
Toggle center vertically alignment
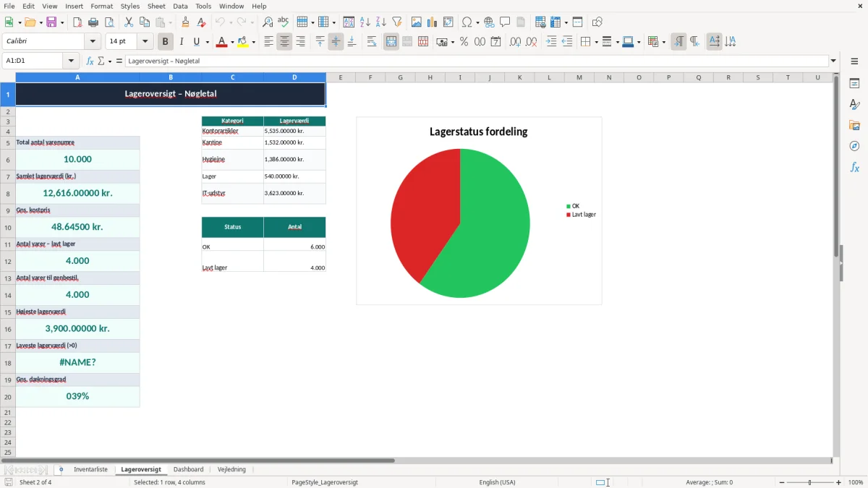pos(336,42)
